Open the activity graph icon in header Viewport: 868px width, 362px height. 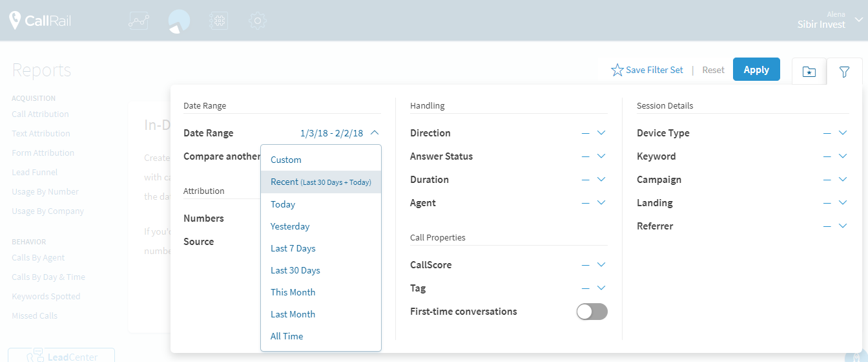coord(139,21)
